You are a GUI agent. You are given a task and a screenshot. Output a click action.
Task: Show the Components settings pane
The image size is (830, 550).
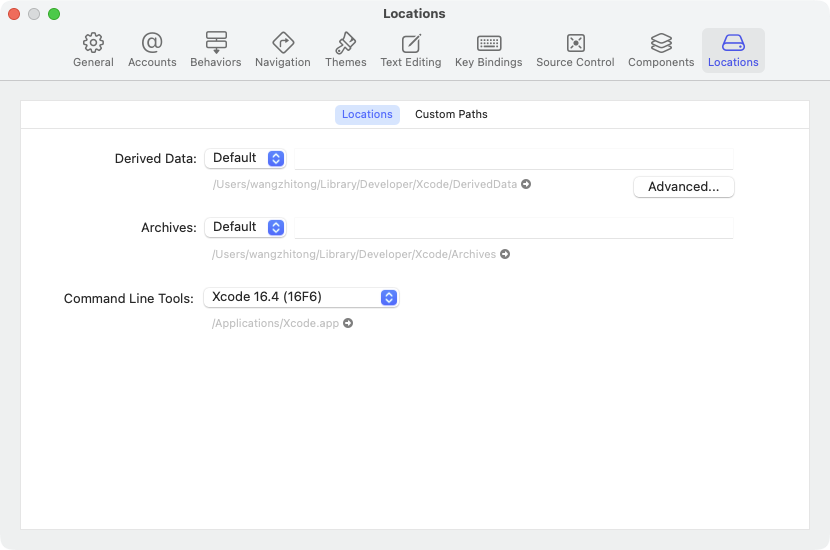click(x=661, y=50)
